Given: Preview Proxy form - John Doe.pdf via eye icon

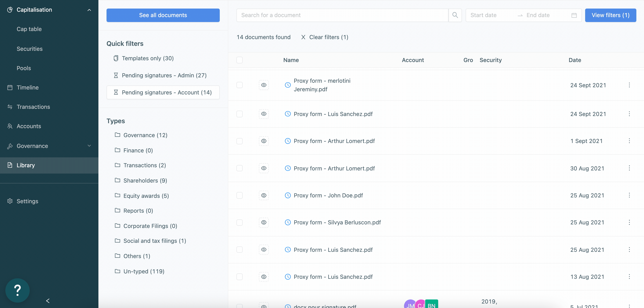Looking at the screenshot, I should pos(264,195).
